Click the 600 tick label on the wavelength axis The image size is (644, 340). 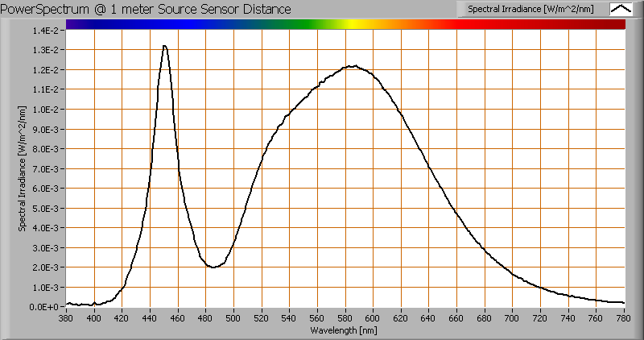[373, 318]
